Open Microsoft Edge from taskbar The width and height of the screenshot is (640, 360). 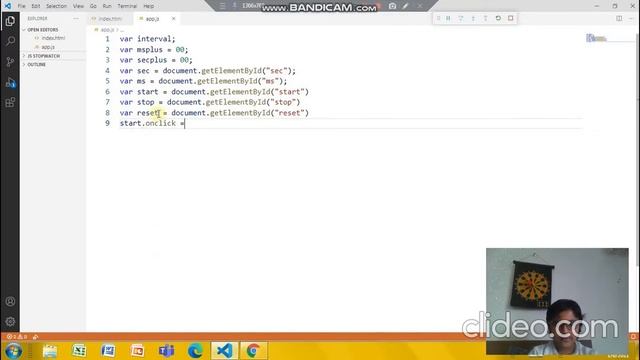pos(195,351)
